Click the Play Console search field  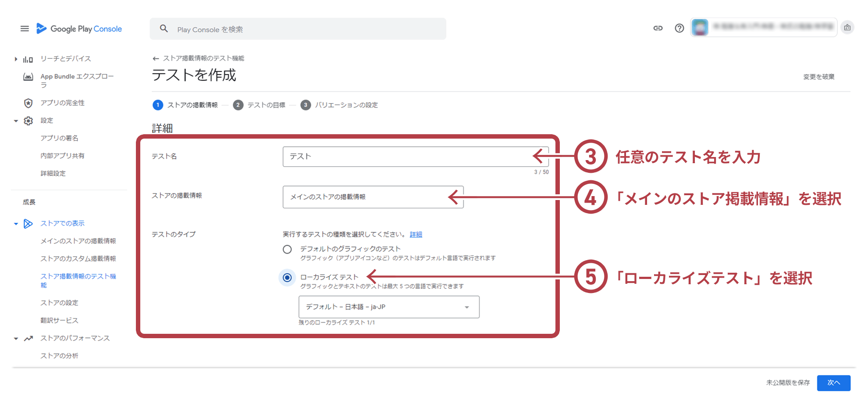(302, 29)
